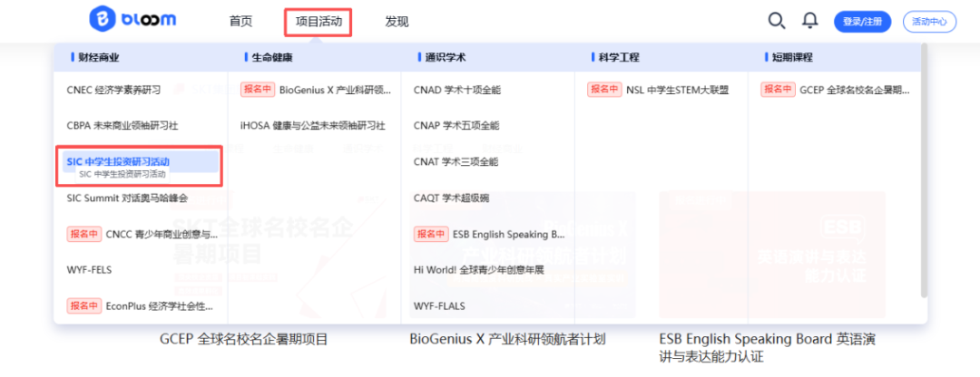Open CAQT 学术超级碗

(x=451, y=198)
